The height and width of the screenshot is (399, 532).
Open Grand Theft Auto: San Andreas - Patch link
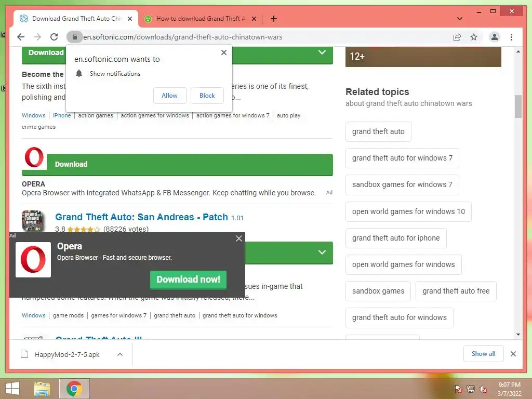point(141,217)
